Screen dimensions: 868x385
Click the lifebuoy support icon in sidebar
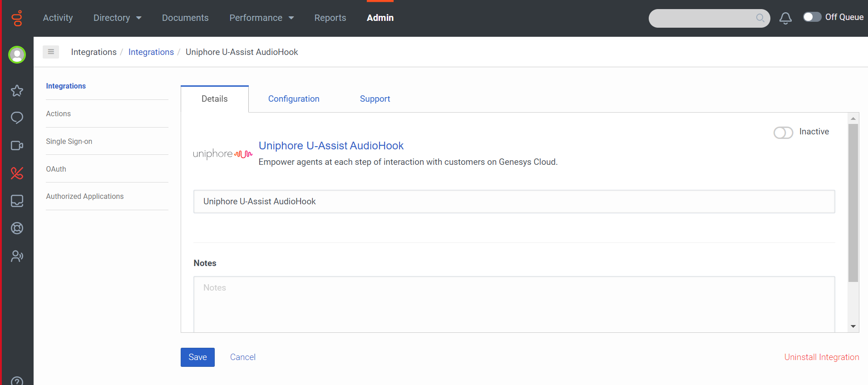(x=17, y=228)
